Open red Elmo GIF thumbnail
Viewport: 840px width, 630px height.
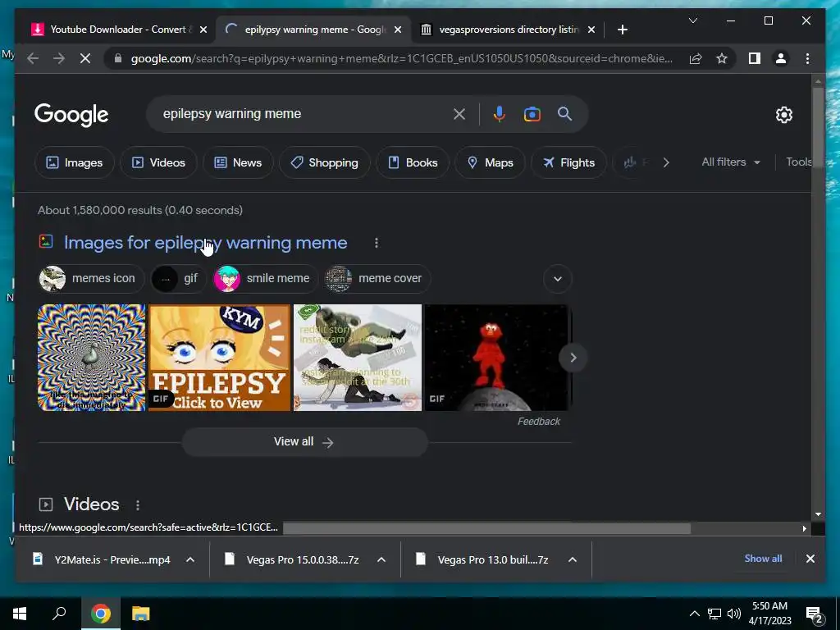pos(496,358)
